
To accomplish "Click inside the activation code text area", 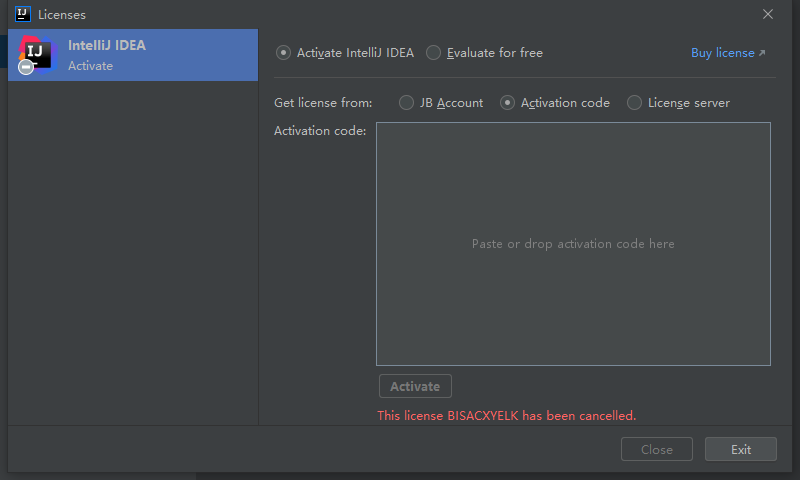I will click(573, 244).
